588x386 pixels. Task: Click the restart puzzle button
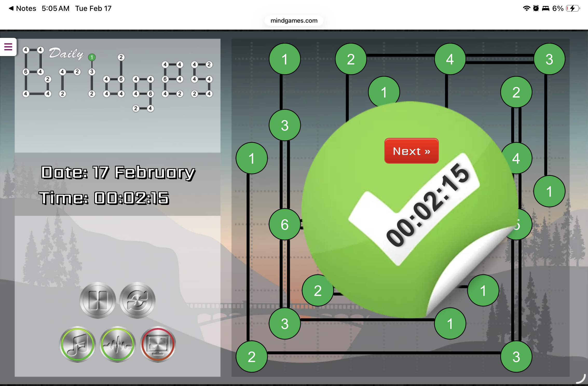tap(137, 300)
